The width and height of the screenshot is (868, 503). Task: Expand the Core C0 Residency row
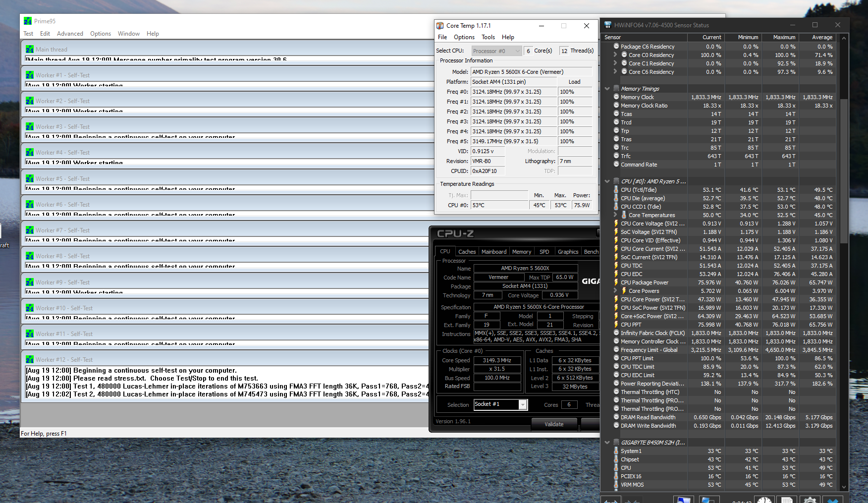[615, 55]
